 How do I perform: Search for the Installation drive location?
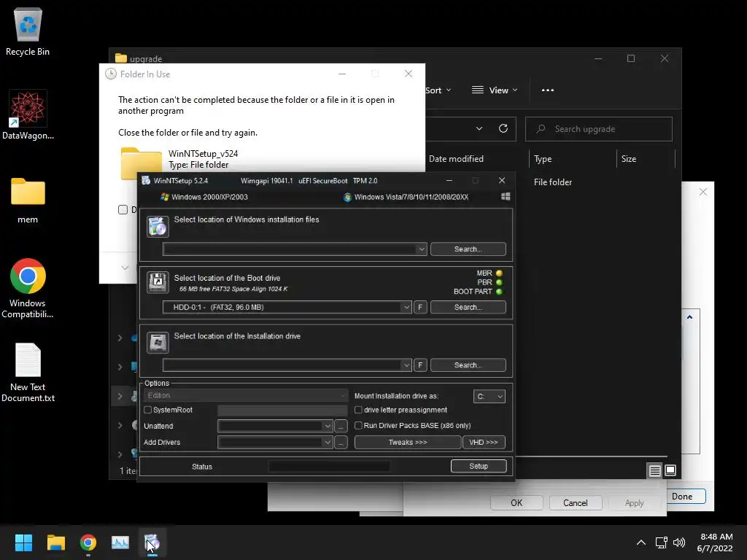468,365
